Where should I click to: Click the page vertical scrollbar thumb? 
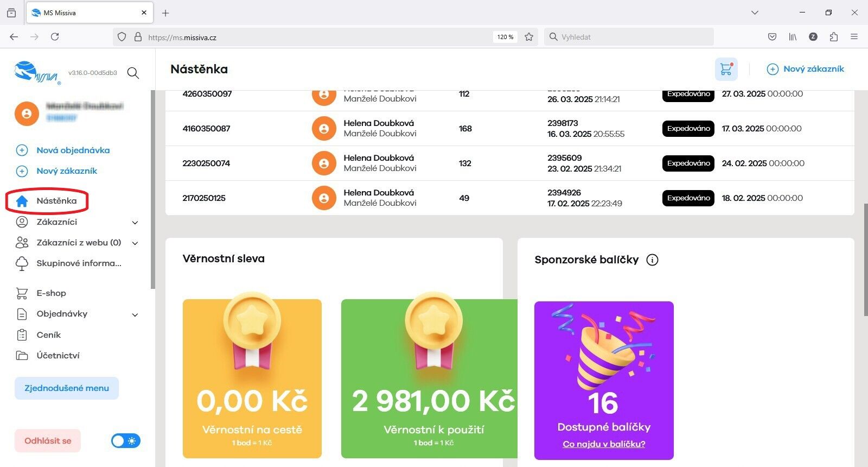865,260
